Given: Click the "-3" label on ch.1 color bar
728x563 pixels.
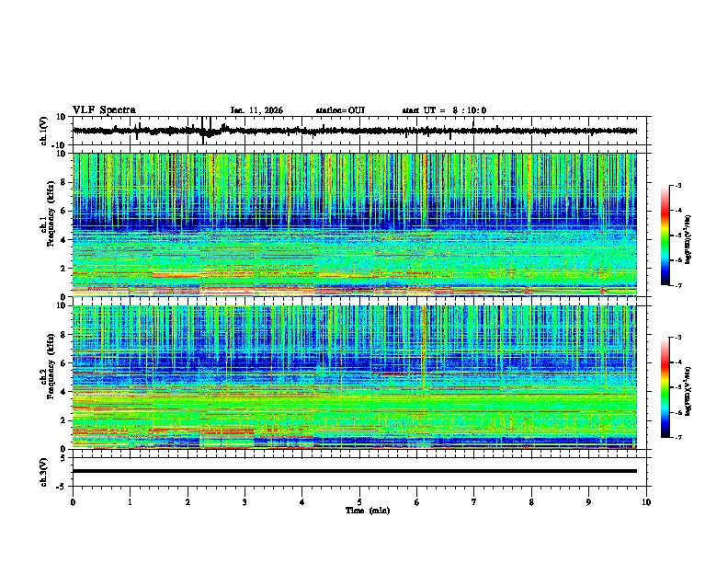Looking at the screenshot, I should [x=678, y=185].
